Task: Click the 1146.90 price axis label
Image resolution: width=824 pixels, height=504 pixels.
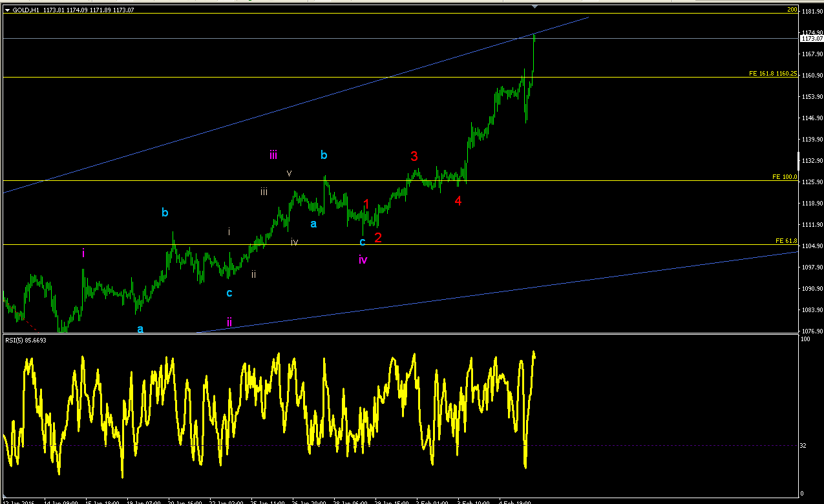Action: [812, 118]
